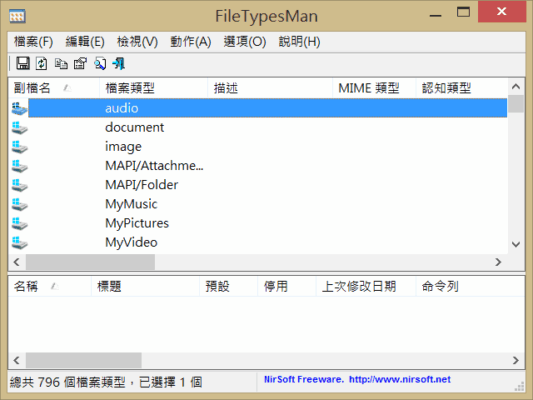This screenshot has height=400, width=533.
Task: Sort by the 副檔名 column header
Action: coord(54,88)
